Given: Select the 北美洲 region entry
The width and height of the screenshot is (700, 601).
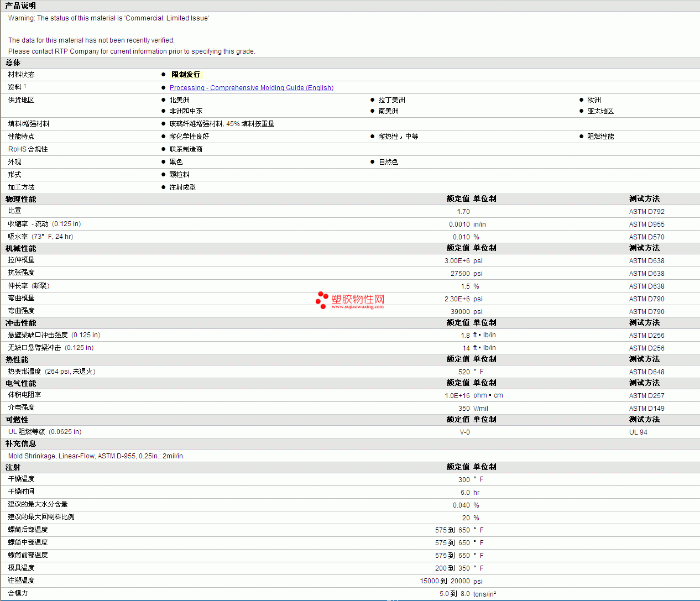Looking at the screenshot, I should 179,100.
